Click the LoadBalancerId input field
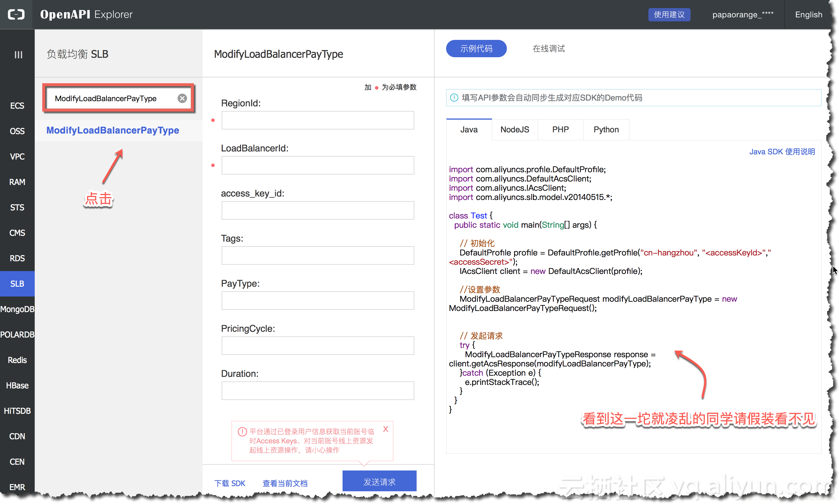The height and width of the screenshot is (504, 839). [x=318, y=165]
